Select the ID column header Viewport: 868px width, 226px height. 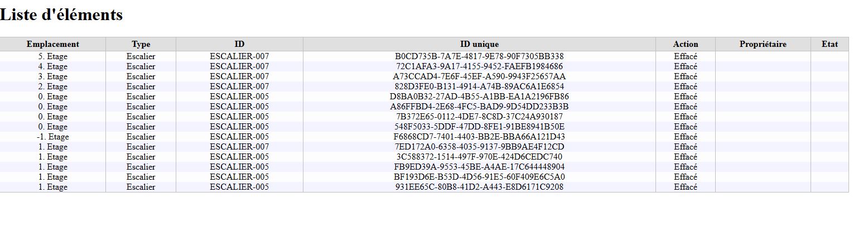click(x=239, y=44)
